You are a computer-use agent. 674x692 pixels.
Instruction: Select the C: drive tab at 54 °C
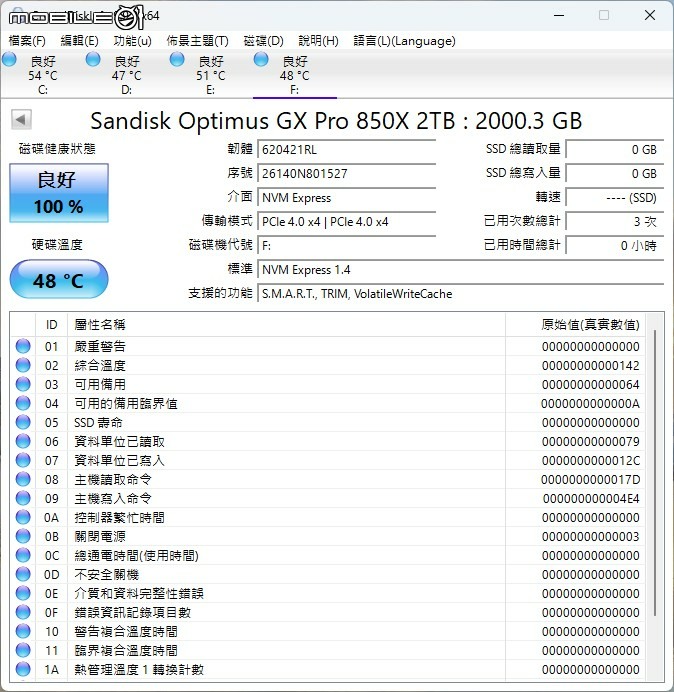[x=42, y=75]
